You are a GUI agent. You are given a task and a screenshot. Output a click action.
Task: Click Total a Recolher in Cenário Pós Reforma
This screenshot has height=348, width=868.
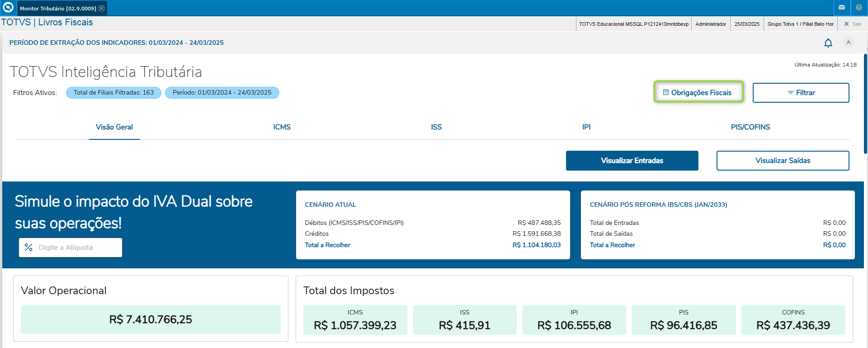pos(612,245)
